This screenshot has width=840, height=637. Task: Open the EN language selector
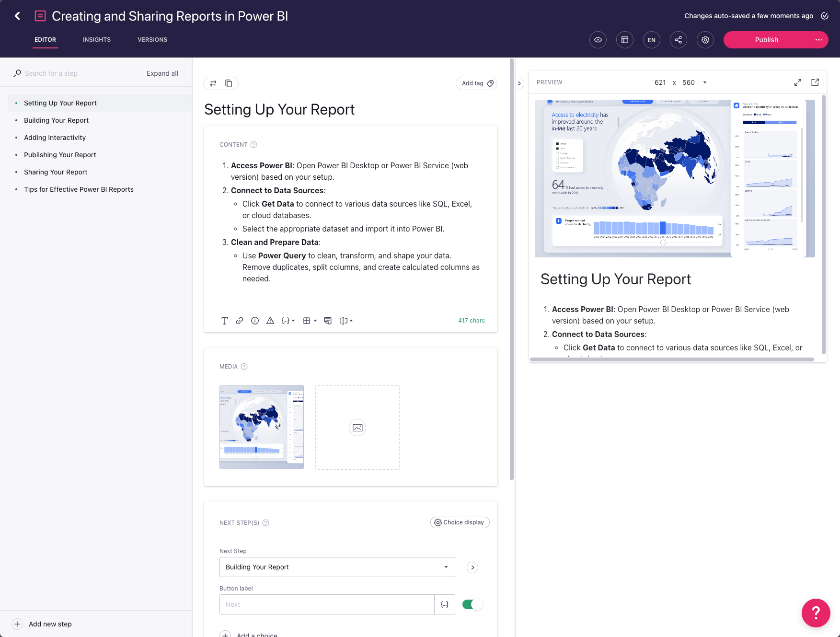[652, 40]
